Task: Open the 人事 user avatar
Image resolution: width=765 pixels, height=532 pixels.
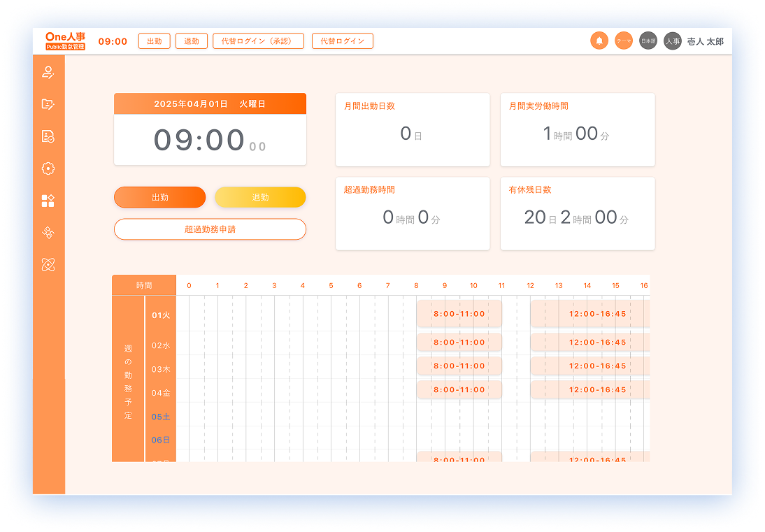Action: point(672,41)
